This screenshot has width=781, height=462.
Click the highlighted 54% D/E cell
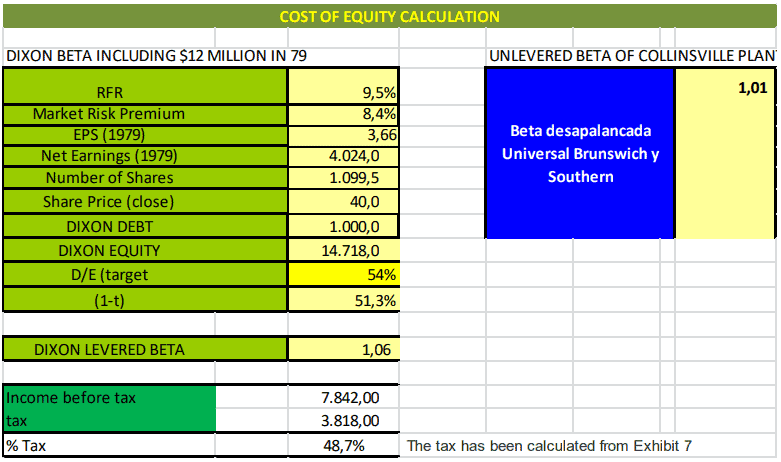pos(344,275)
